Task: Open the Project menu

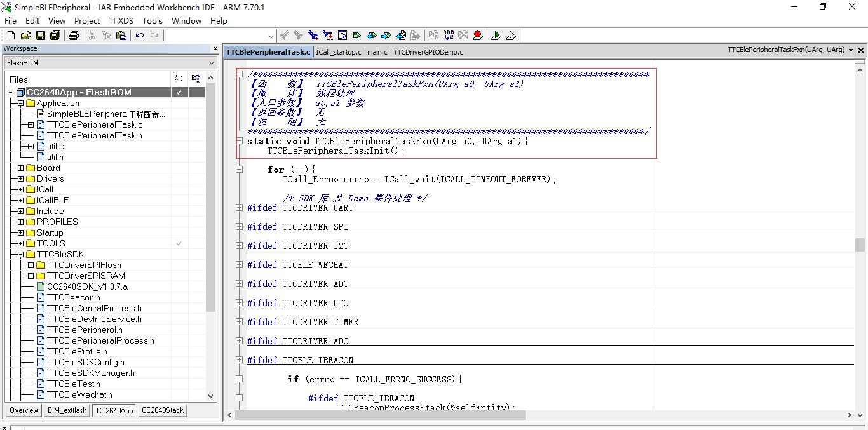Action: click(x=87, y=20)
